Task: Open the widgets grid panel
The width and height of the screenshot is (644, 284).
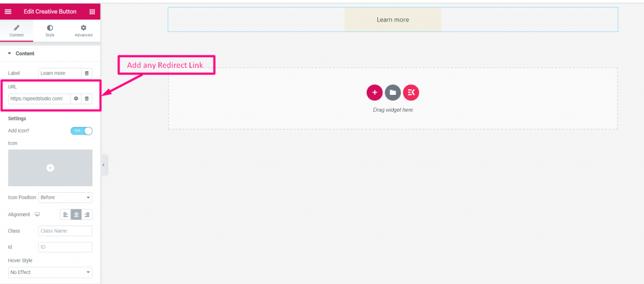Action: [92, 11]
